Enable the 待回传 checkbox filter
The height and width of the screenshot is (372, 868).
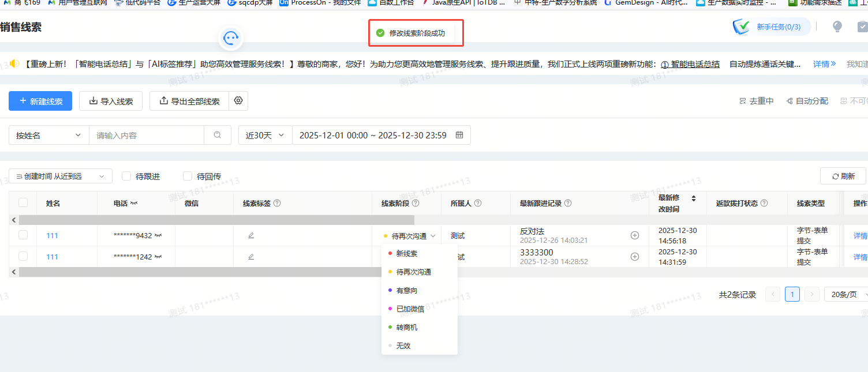[x=188, y=176]
